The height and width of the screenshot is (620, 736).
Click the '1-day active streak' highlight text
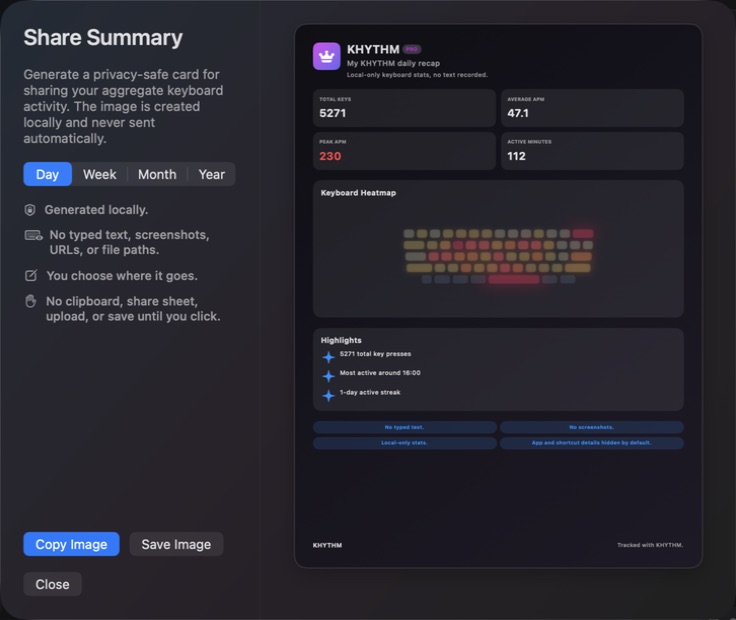tap(370, 392)
